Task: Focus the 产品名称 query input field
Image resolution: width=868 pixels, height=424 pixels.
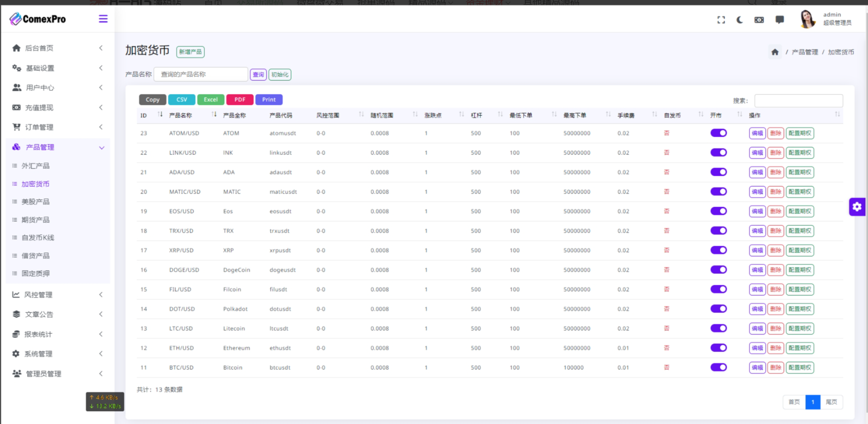Action: point(201,75)
